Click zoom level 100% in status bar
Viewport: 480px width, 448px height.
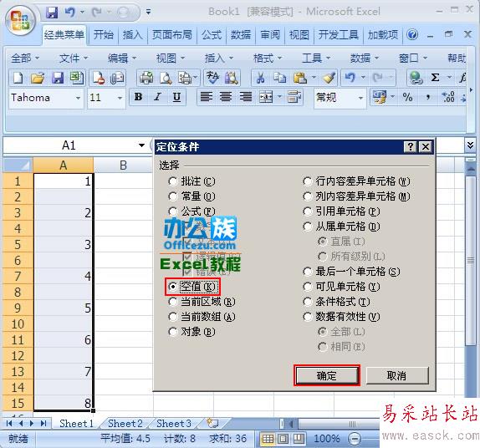[x=327, y=439]
